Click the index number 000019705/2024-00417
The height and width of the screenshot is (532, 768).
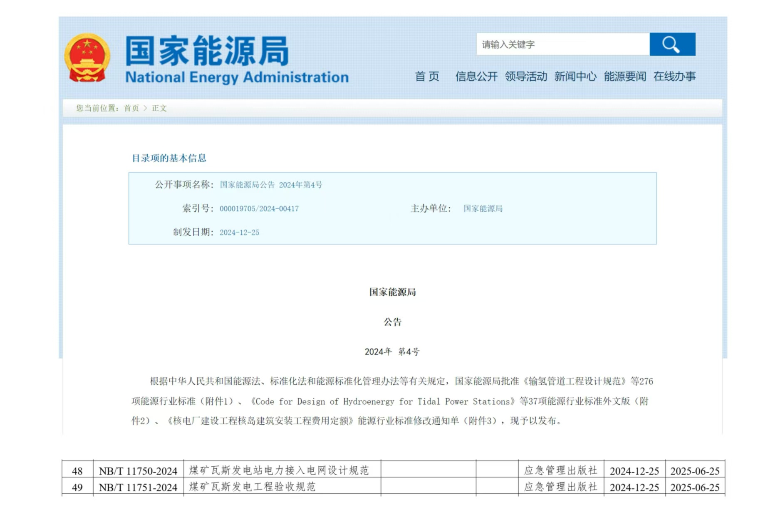259,209
